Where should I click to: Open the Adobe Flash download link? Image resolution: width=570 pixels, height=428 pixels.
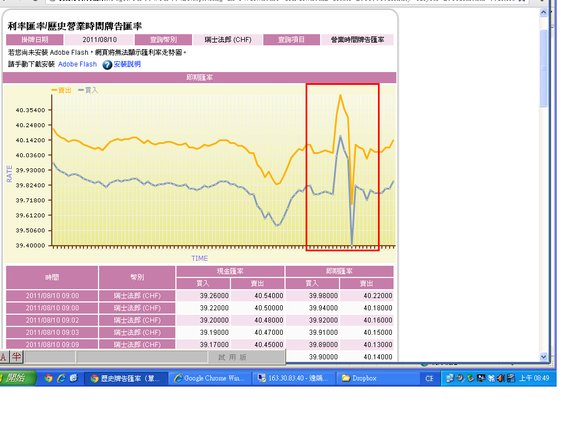pyautogui.click(x=77, y=64)
